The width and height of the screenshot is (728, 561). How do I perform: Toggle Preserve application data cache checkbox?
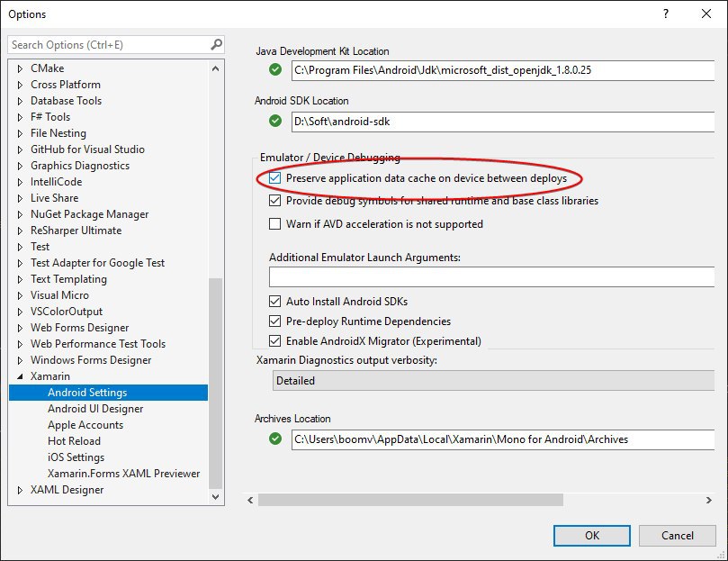(x=274, y=178)
